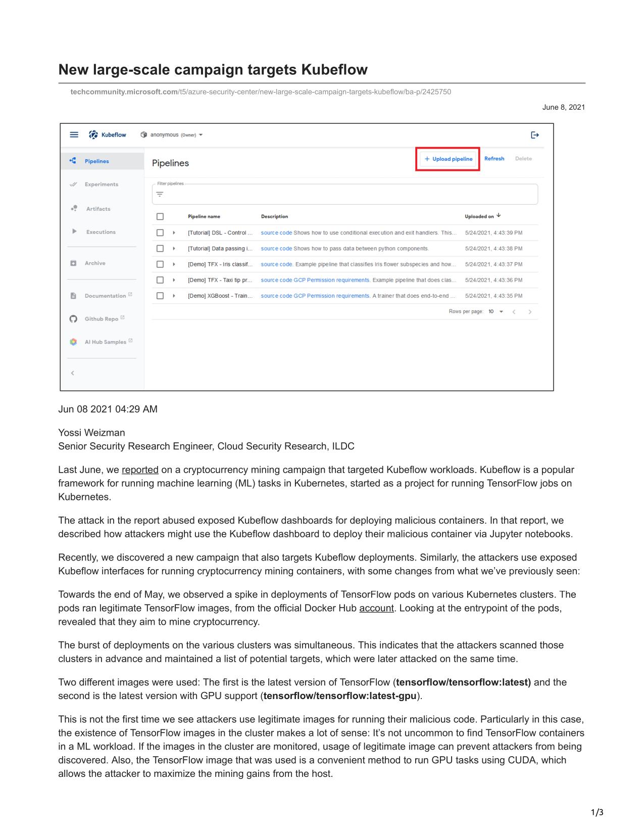Viewport: 644px width, 834px height.
Task: Click the Pipelines sidebar icon
Action: 73,161
